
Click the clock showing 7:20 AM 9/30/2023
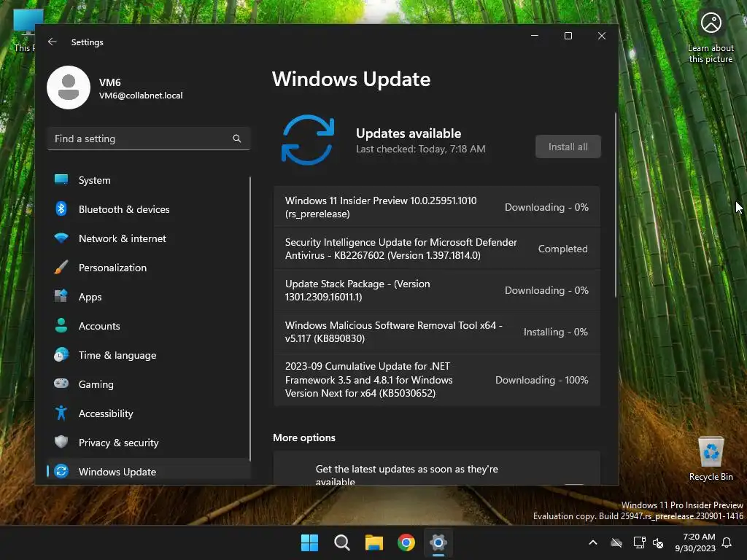point(695,542)
